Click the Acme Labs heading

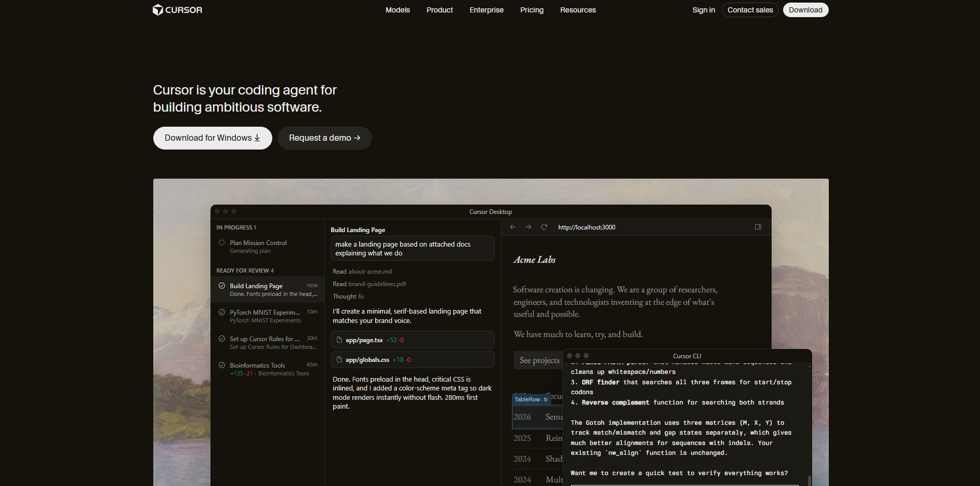pyautogui.click(x=535, y=260)
